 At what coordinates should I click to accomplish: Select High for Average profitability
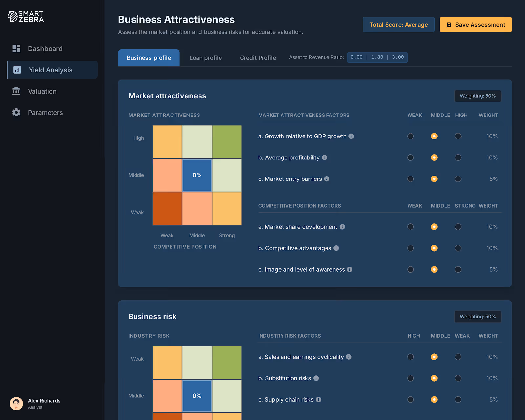point(458,157)
